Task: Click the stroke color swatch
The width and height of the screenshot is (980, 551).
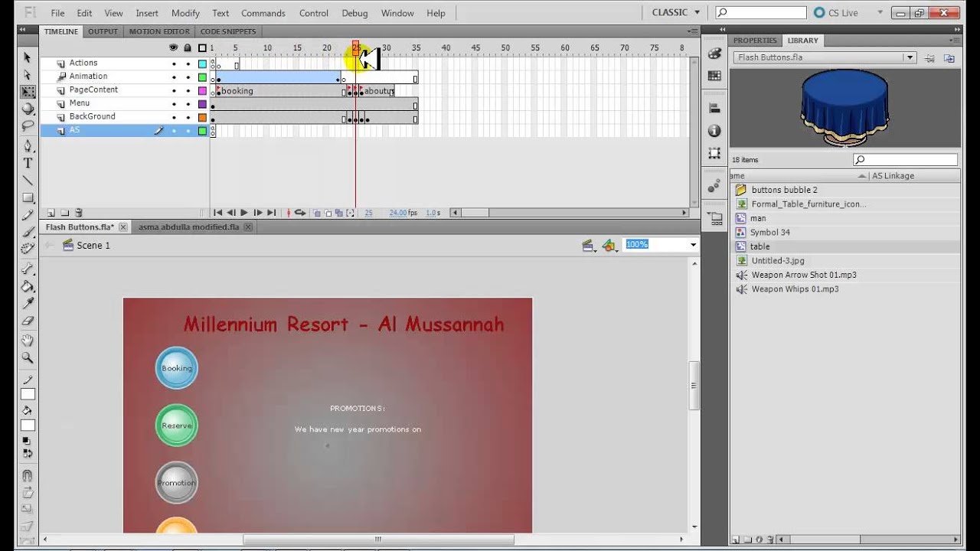Action: click(x=28, y=395)
